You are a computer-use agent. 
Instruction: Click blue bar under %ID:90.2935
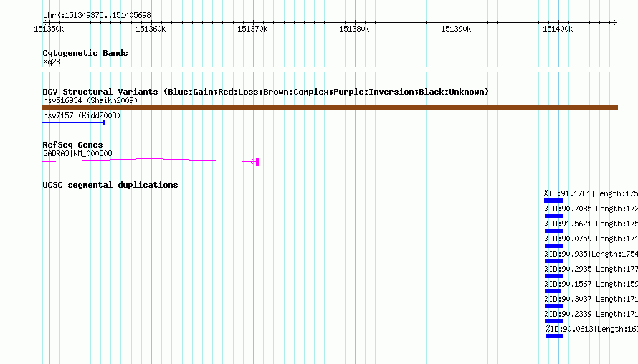pos(554,276)
